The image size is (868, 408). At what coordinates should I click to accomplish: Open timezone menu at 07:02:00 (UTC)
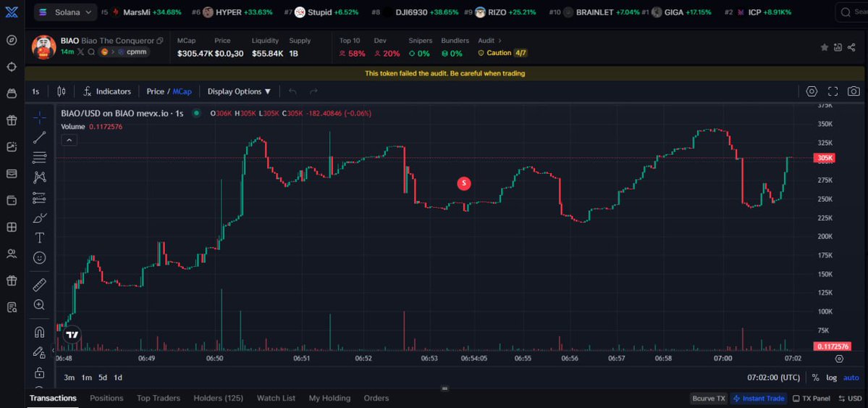773,378
